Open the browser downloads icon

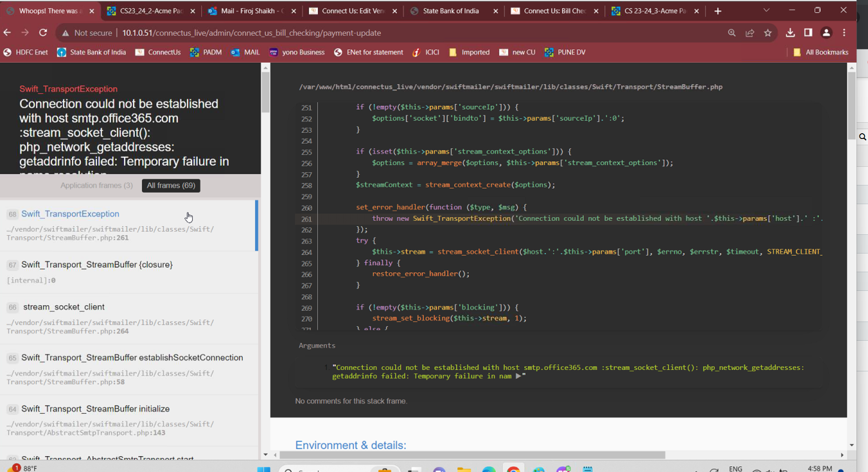pos(790,33)
